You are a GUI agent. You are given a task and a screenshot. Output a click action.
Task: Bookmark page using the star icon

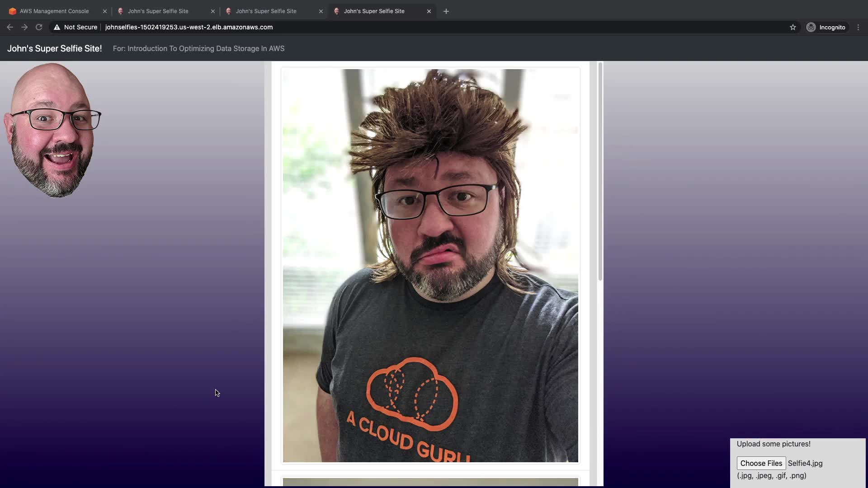(x=793, y=27)
